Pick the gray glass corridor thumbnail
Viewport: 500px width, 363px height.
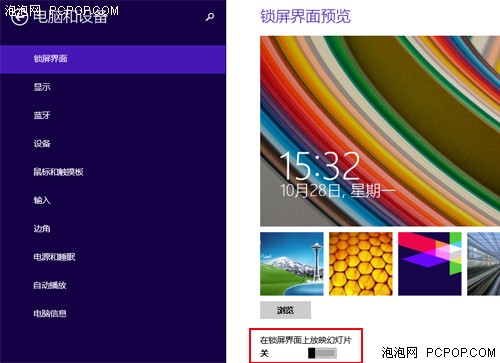(483, 264)
